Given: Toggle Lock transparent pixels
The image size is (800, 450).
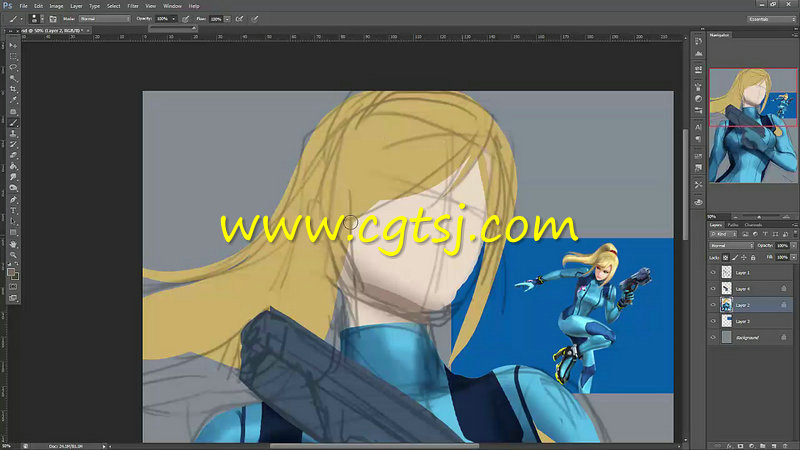Looking at the screenshot, I should pyautogui.click(x=726, y=258).
